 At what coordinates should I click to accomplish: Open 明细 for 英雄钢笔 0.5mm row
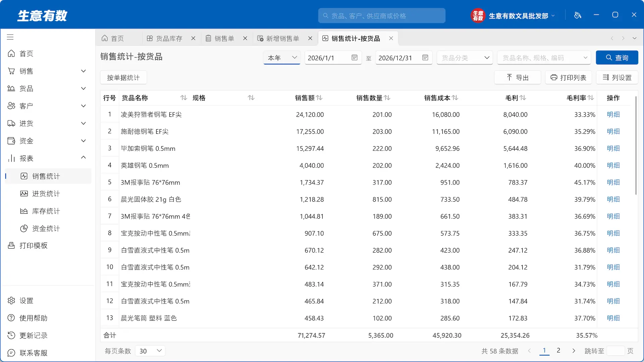pos(613,165)
